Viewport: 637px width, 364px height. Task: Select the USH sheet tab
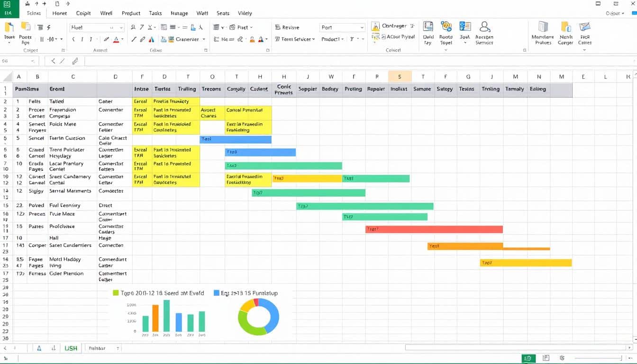[x=71, y=348]
